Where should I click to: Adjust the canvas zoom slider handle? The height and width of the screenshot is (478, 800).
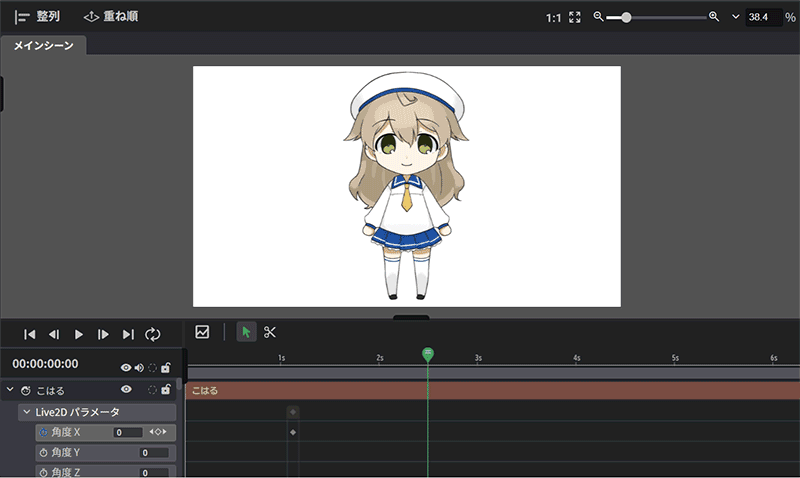pyautogui.click(x=626, y=17)
